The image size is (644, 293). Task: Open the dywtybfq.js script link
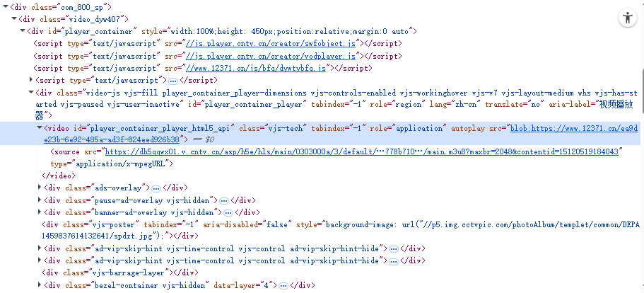tap(256, 68)
